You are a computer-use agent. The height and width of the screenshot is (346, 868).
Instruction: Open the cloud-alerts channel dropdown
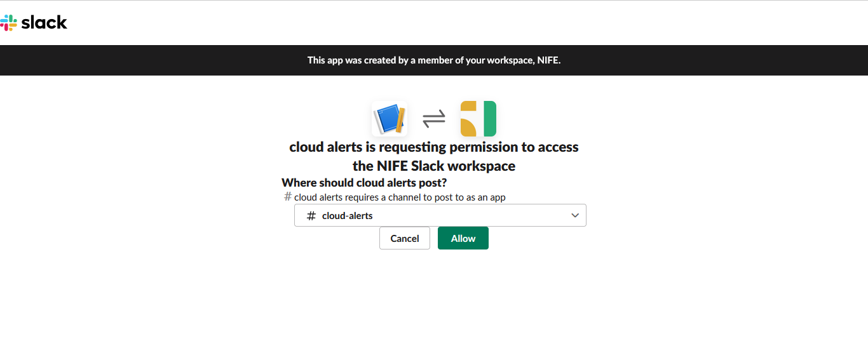pyautogui.click(x=440, y=215)
